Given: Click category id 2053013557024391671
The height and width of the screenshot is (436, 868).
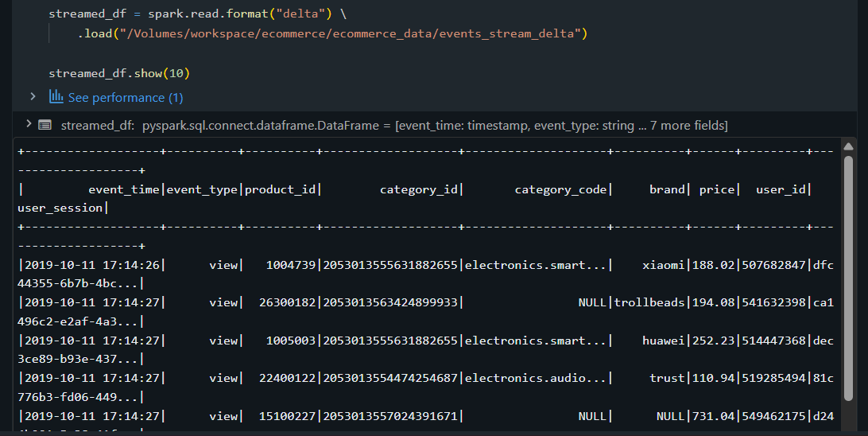Looking at the screenshot, I should pos(390,416).
